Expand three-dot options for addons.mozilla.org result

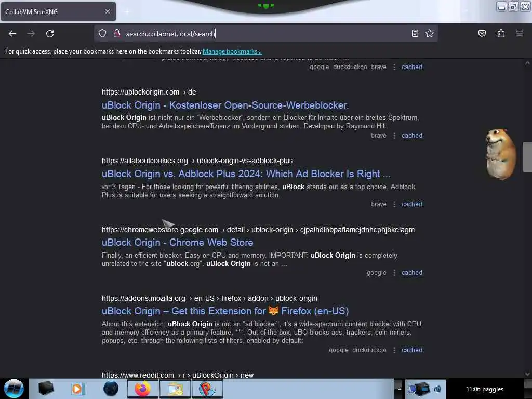pyautogui.click(x=394, y=350)
